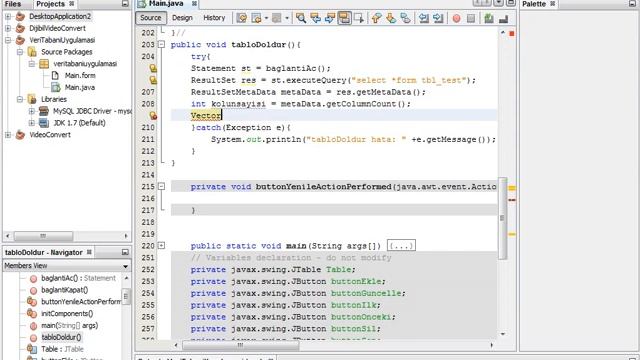Expand MySQL JDBC Driver library

(x=31, y=111)
